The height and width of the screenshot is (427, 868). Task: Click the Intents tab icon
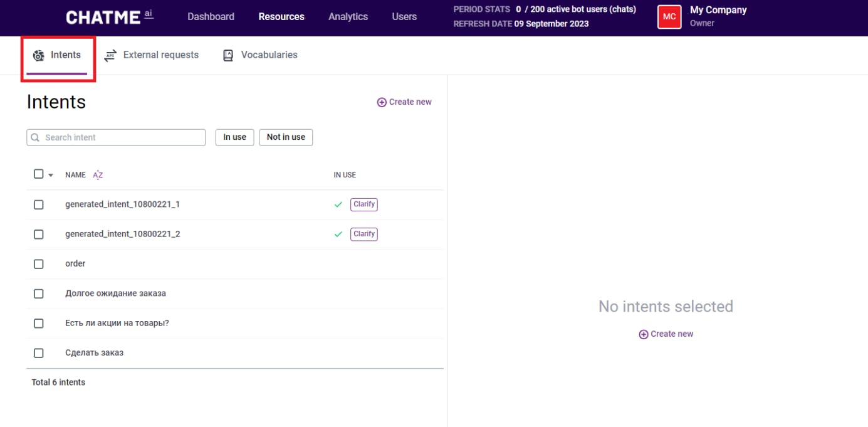point(39,55)
